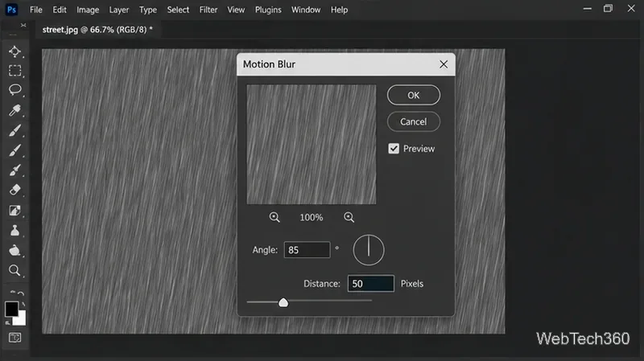Open the Help menu
The height and width of the screenshot is (361, 644).
pyautogui.click(x=339, y=10)
